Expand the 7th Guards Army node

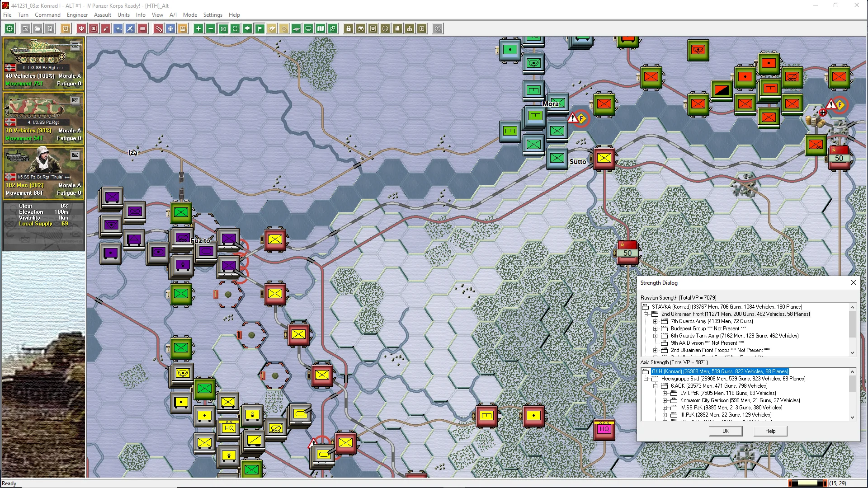coord(656,321)
